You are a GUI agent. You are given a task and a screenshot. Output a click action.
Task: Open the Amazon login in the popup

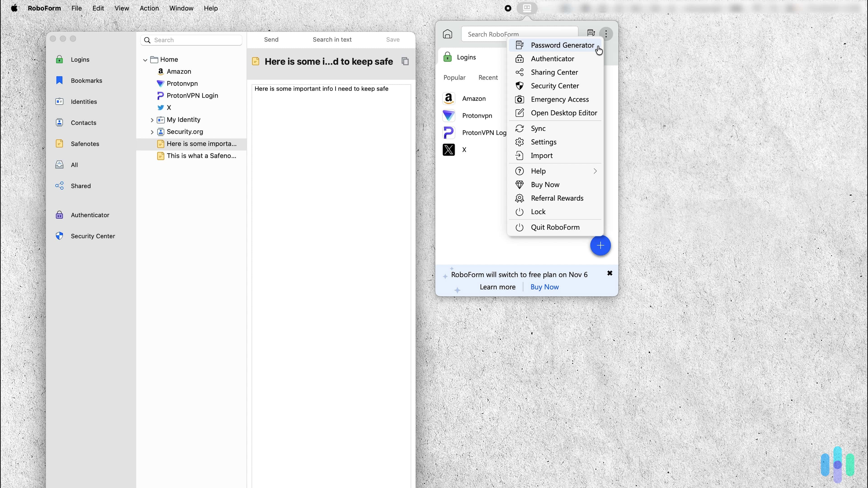pyautogui.click(x=473, y=98)
